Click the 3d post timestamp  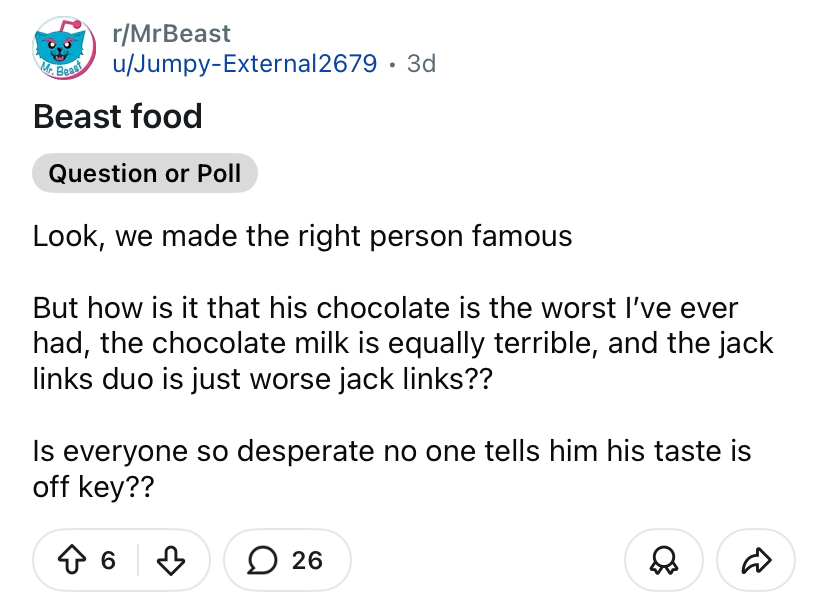click(x=421, y=64)
